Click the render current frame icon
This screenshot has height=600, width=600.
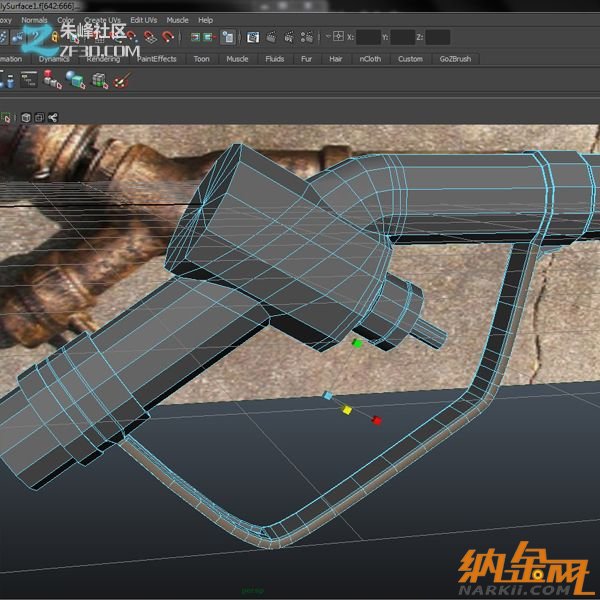point(271,38)
